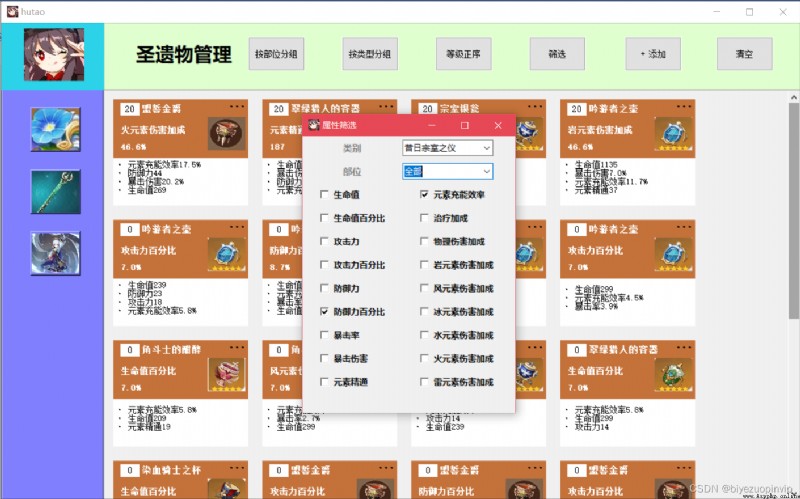Click green vessel image on level 0 翠绿猎人的容器 card

tap(673, 374)
